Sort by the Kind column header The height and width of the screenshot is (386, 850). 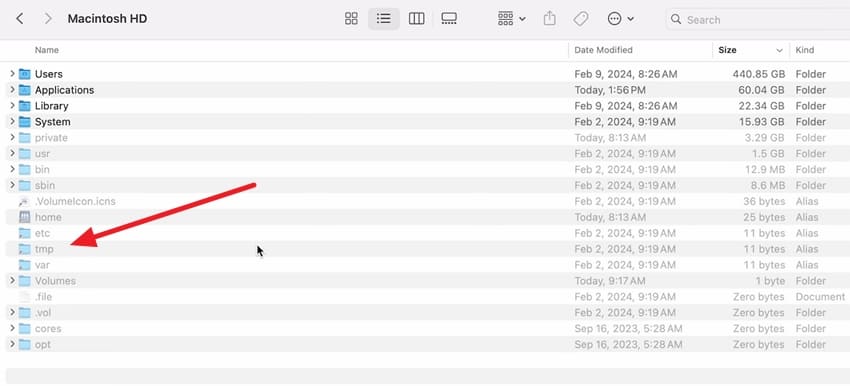coord(804,50)
